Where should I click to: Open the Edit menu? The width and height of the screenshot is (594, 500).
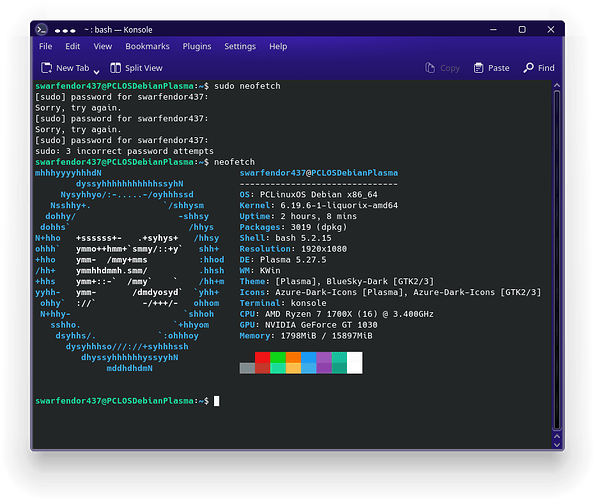pos(72,46)
